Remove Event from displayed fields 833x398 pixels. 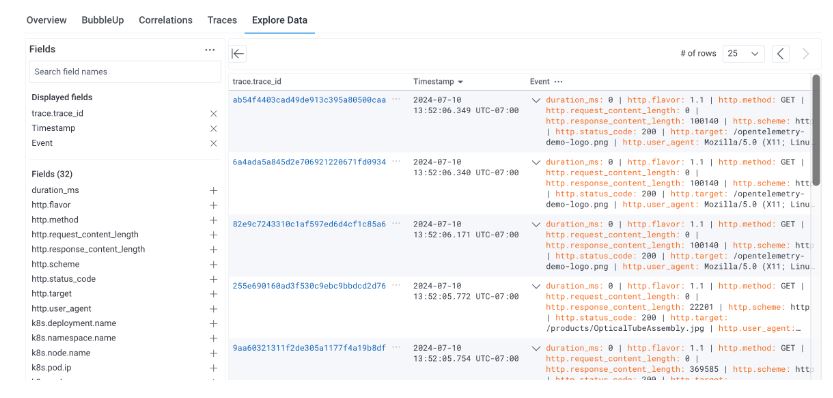pyautogui.click(x=214, y=143)
